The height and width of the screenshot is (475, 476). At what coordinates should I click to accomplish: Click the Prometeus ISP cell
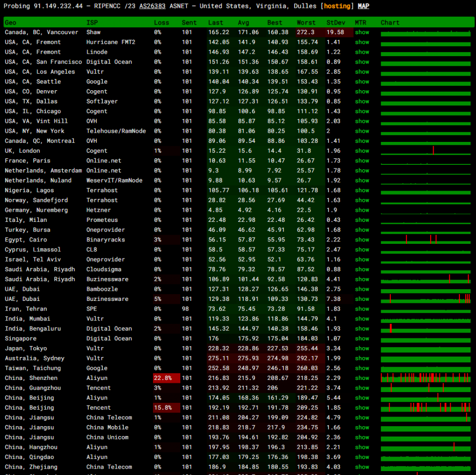pos(102,220)
